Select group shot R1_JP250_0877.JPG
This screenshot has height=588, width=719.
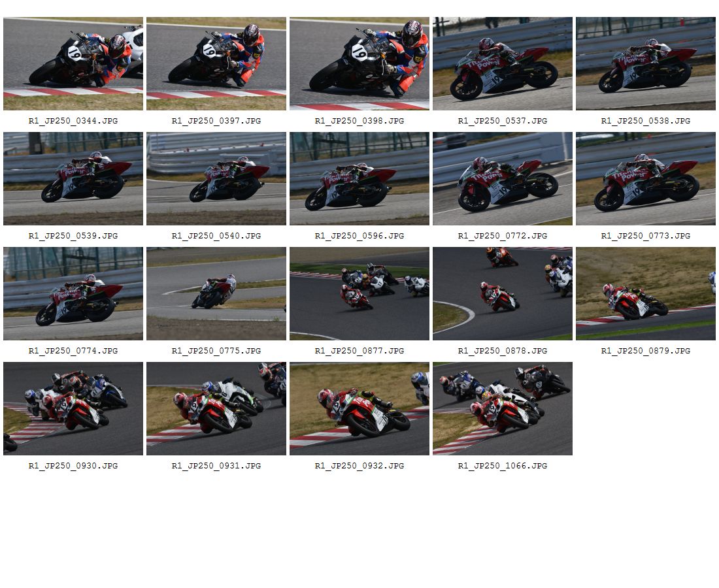(x=359, y=294)
